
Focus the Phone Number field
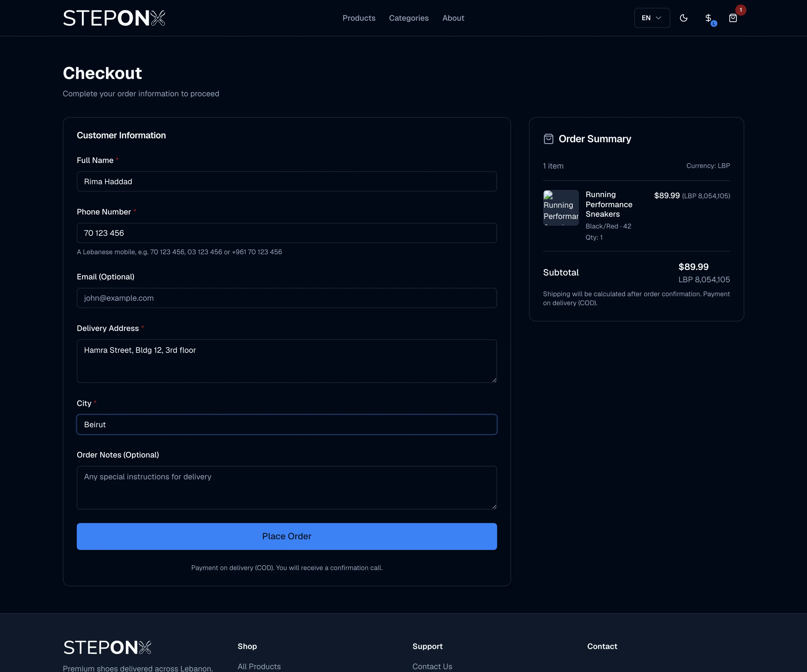pyautogui.click(x=287, y=233)
